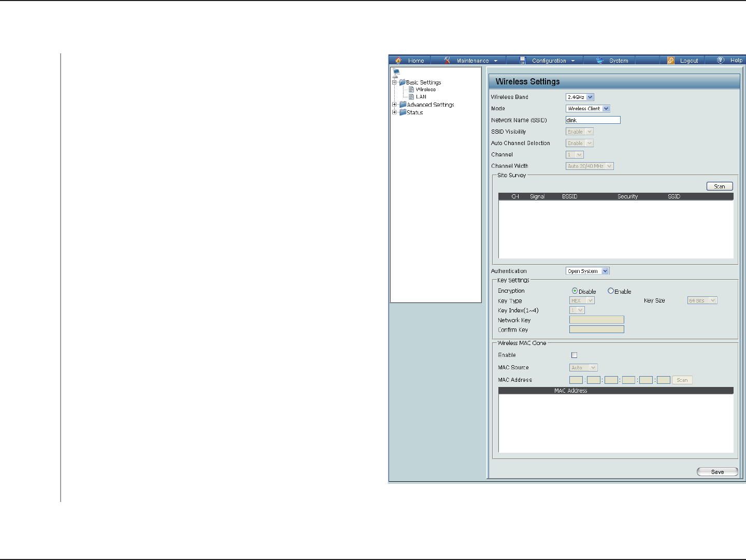Viewport: 746px width, 560px height.
Task: Click the Signal column header
Action: click(537, 196)
